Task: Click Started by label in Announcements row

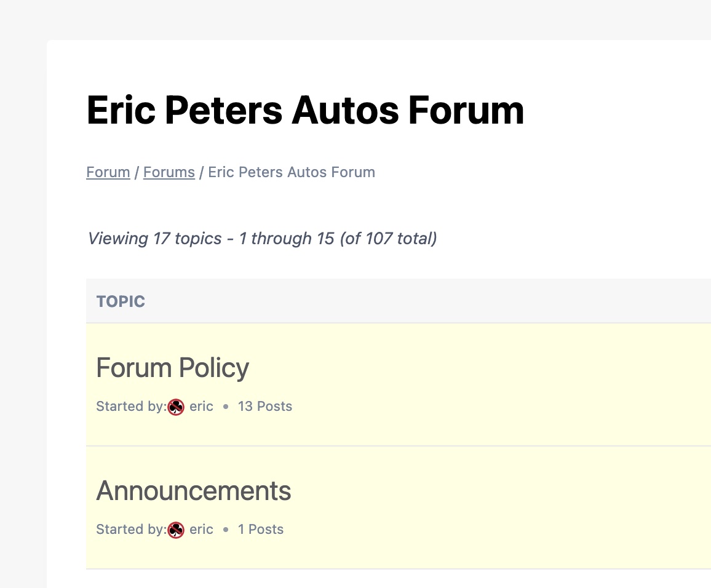Action: coord(130,530)
